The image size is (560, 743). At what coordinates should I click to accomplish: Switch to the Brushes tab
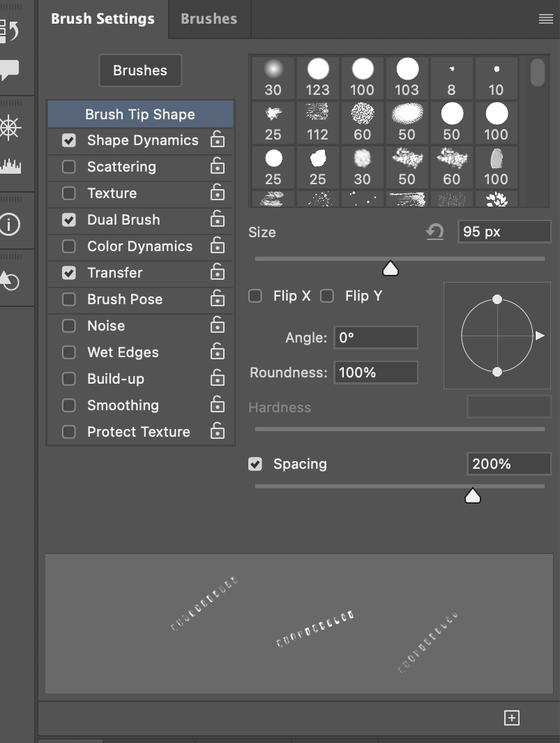coord(209,19)
